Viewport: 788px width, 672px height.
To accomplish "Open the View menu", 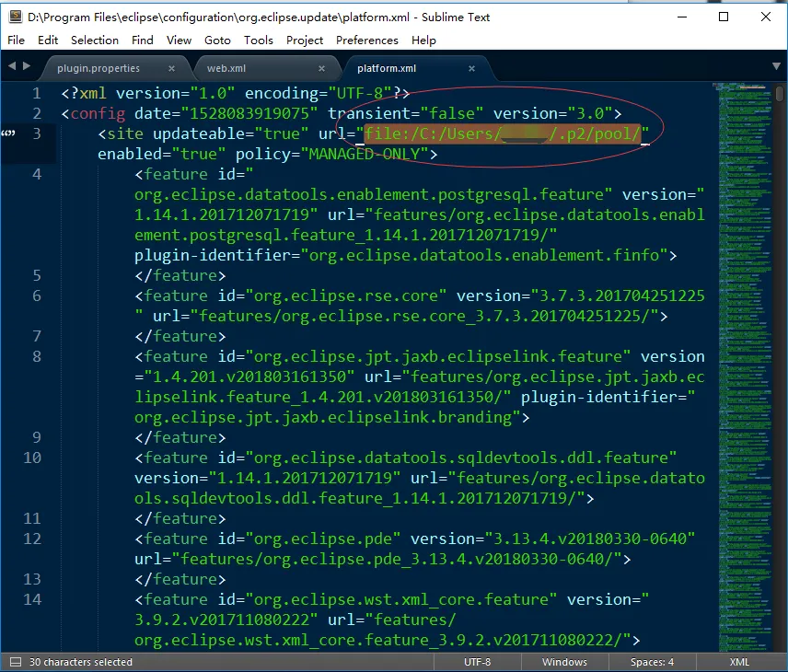I will (x=179, y=41).
